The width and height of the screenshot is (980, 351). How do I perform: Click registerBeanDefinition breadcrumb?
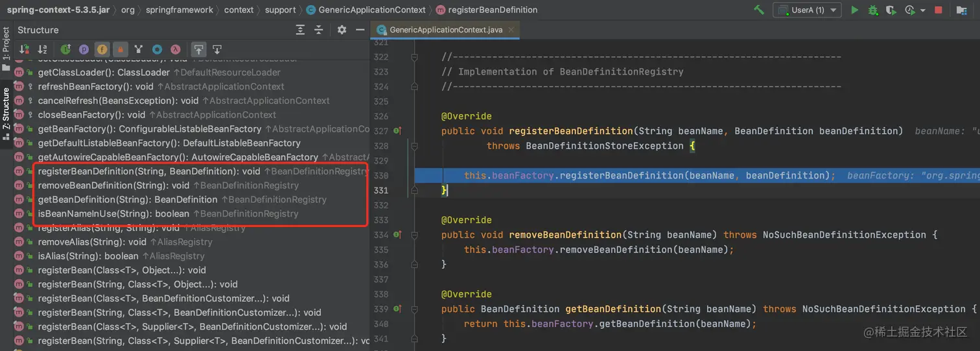pos(487,10)
